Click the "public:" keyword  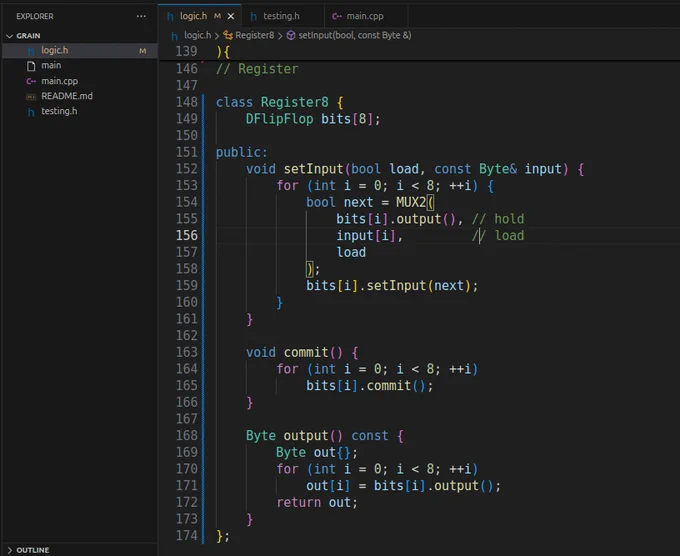coord(242,152)
